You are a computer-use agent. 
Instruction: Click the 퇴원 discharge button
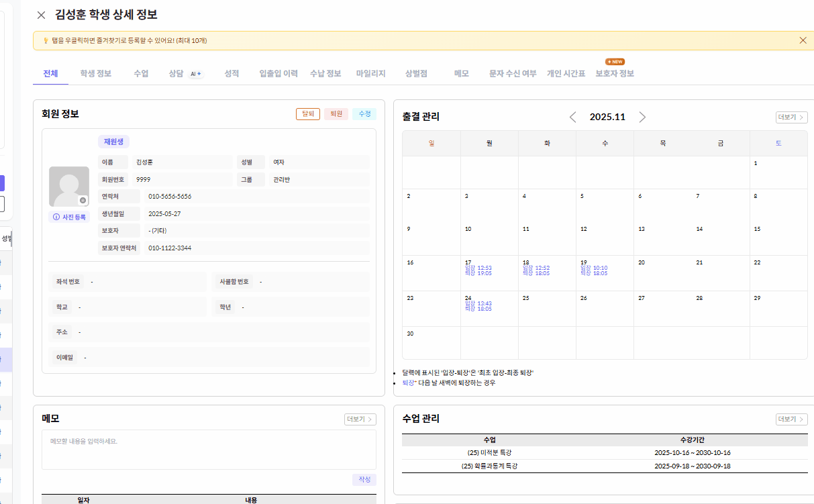[336, 114]
